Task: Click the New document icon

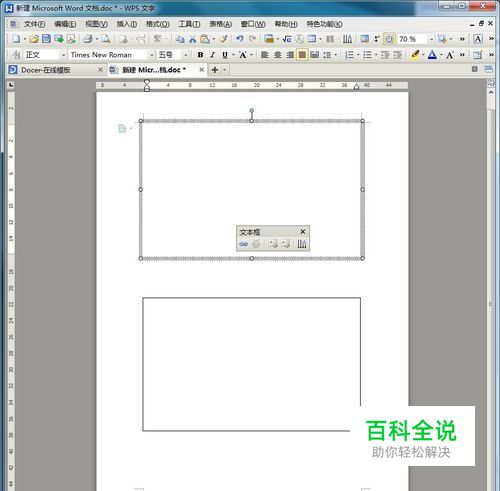Action: pyautogui.click(x=16, y=39)
